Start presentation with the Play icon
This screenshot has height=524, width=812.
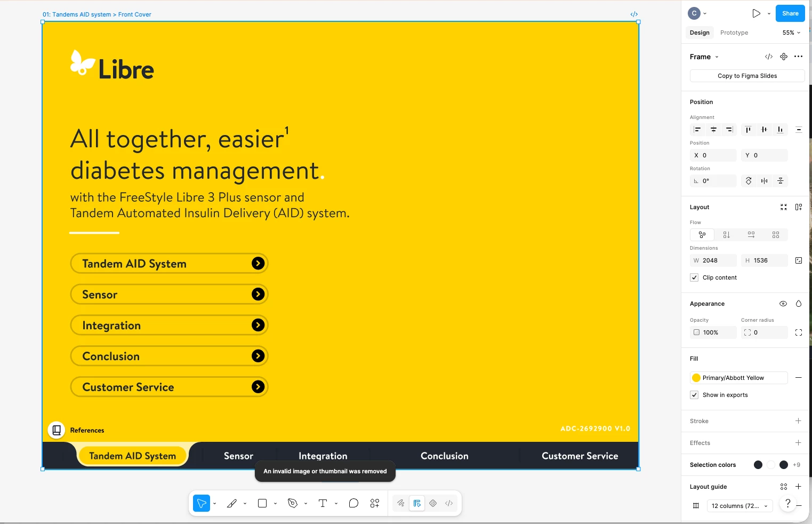click(x=756, y=13)
